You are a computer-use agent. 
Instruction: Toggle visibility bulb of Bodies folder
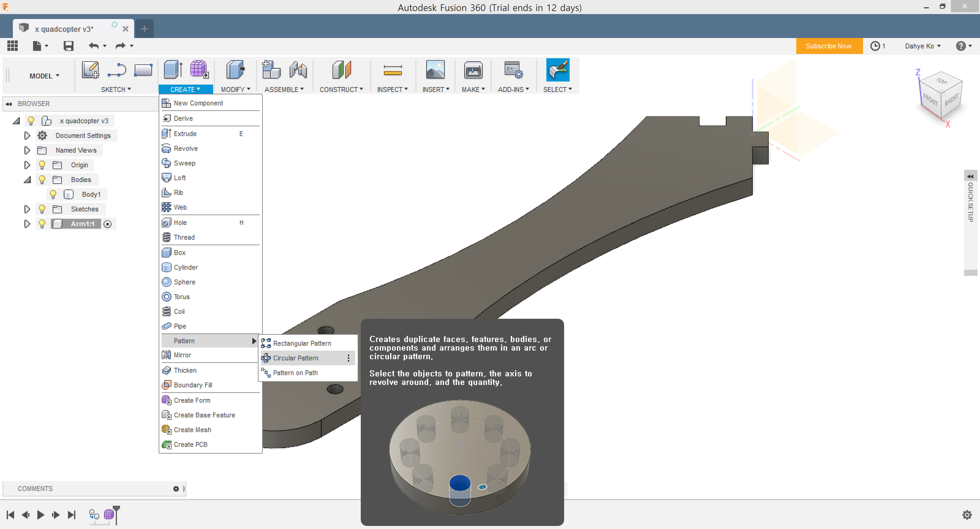tap(42, 180)
